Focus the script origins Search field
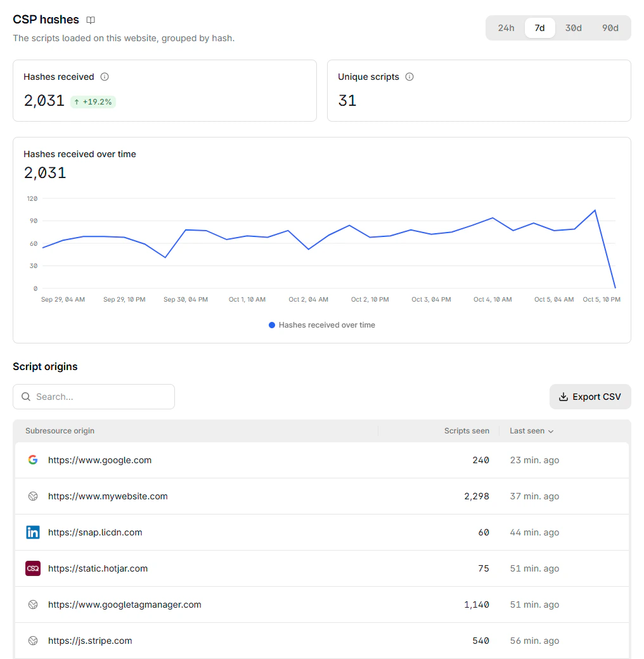The width and height of the screenshot is (644, 659). point(94,396)
